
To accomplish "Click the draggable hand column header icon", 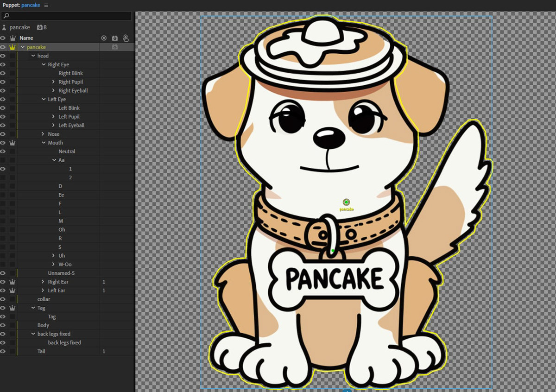I will (x=126, y=38).
